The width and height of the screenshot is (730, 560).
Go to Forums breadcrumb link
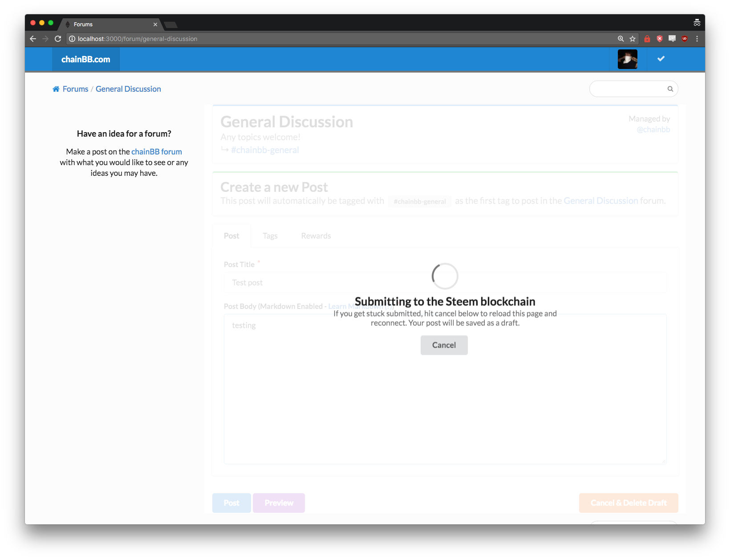pyautogui.click(x=76, y=89)
